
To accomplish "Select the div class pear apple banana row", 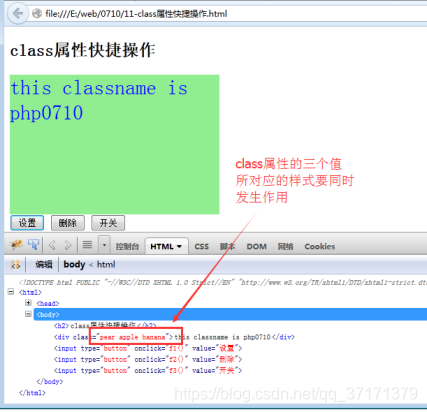I will (x=174, y=337).
